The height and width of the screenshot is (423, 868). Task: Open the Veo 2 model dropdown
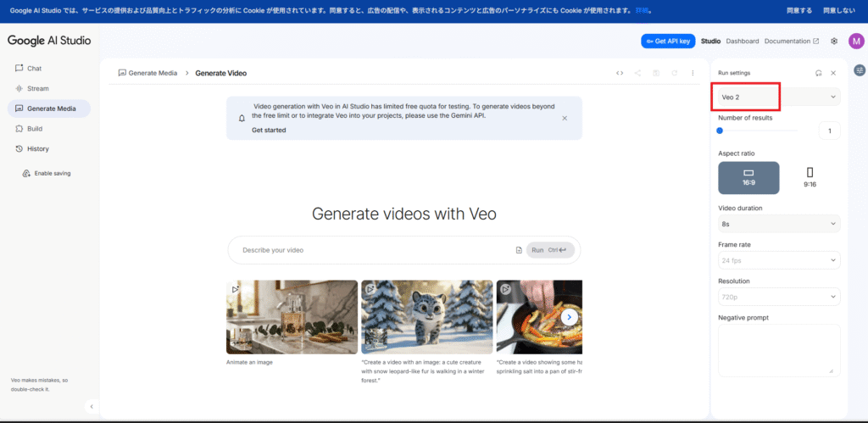point(779,97)
